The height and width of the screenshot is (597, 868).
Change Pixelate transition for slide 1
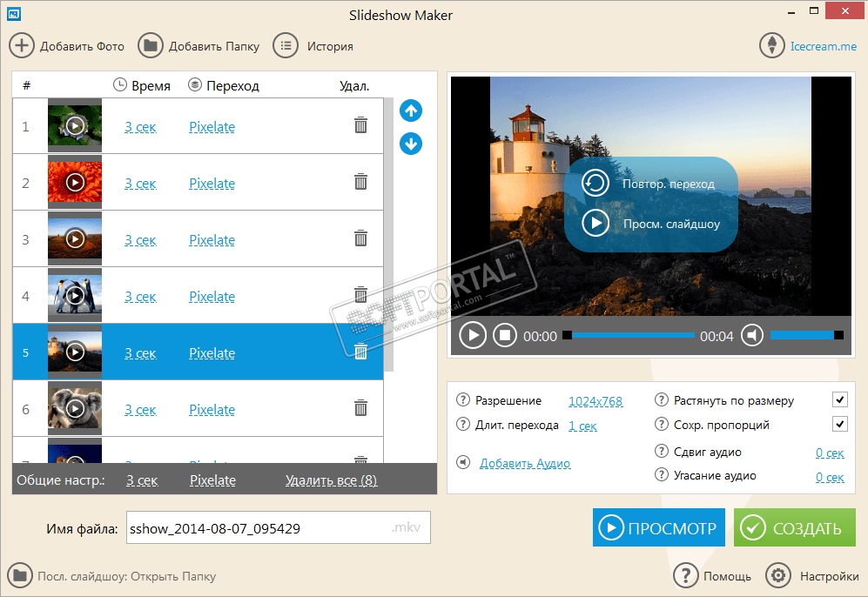point(212,127)
